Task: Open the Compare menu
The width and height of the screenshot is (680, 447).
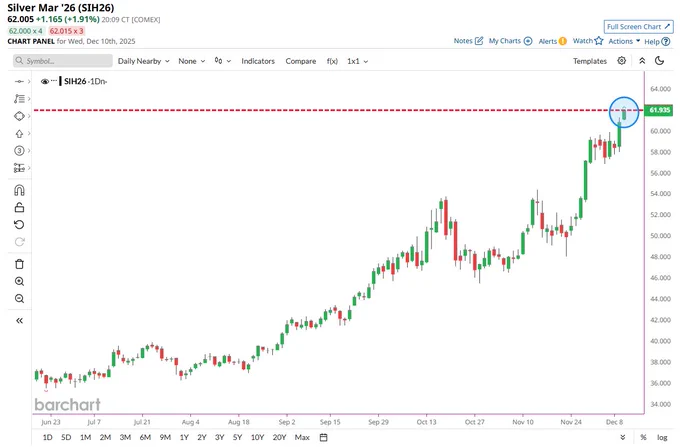Action: click(301, 61)
